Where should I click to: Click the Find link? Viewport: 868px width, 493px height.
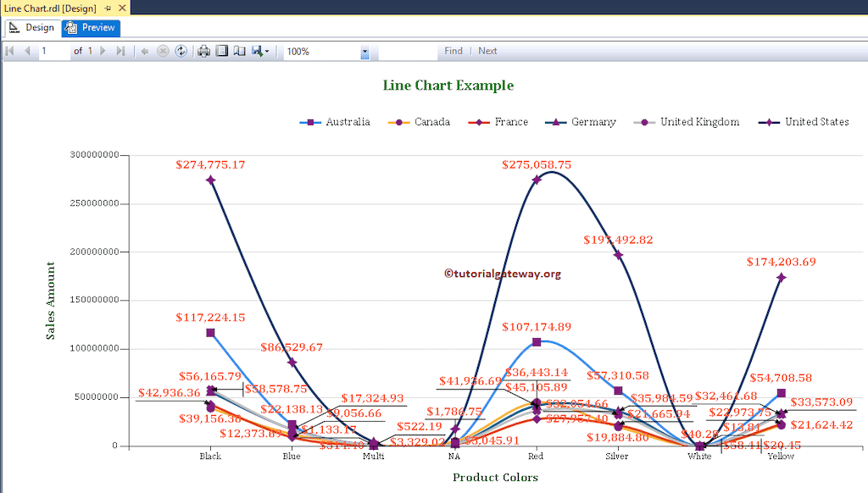point(453,51)
